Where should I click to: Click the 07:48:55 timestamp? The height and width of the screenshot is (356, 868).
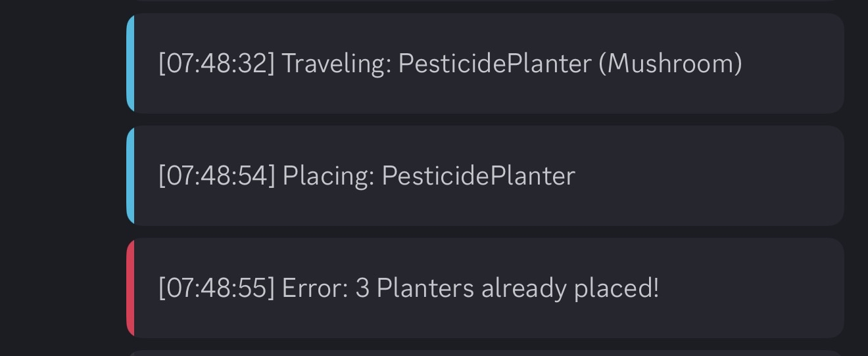tap(216, 288)
